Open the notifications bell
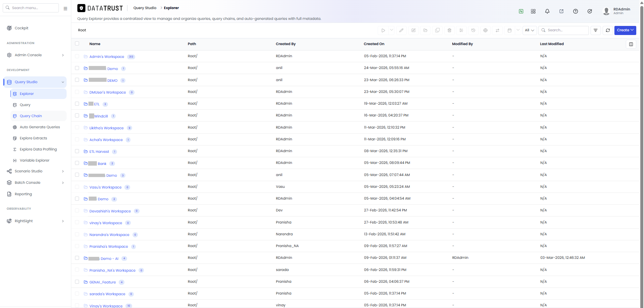 click(547, 11)
